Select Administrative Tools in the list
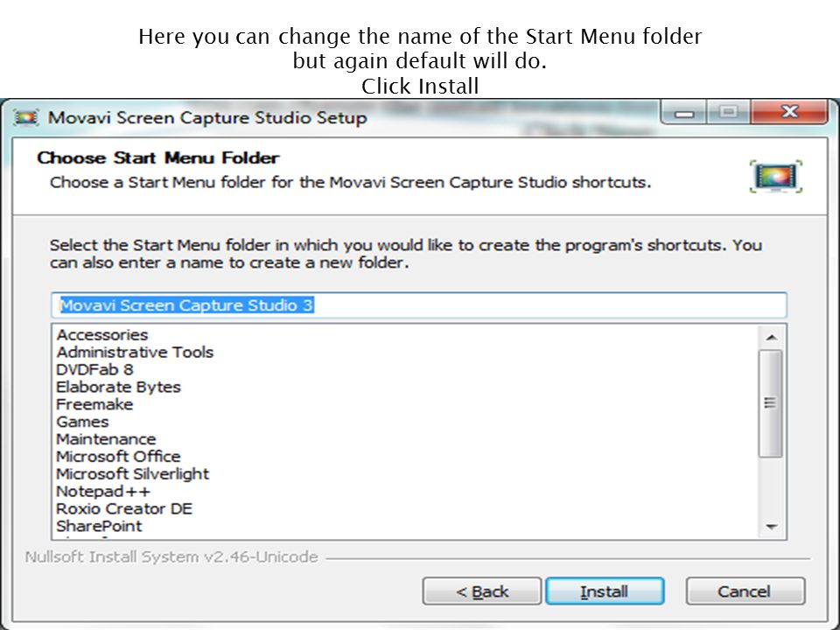 pos(135,352)
